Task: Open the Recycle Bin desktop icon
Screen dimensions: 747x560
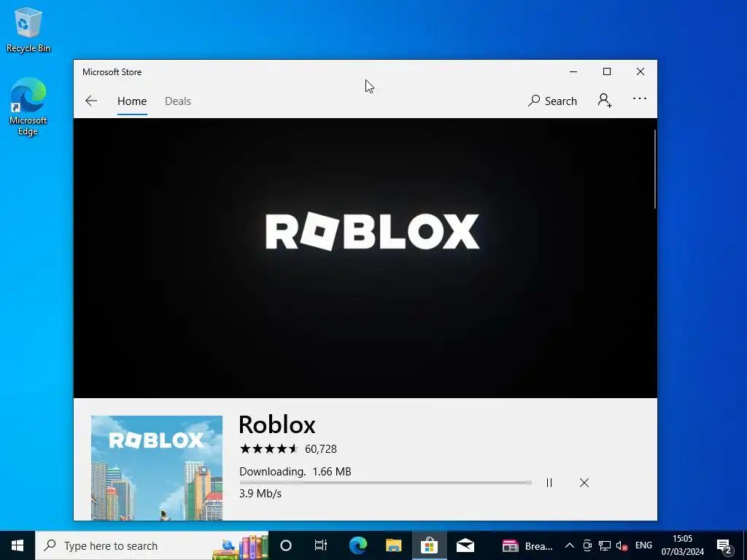Action: click(28, 29)
